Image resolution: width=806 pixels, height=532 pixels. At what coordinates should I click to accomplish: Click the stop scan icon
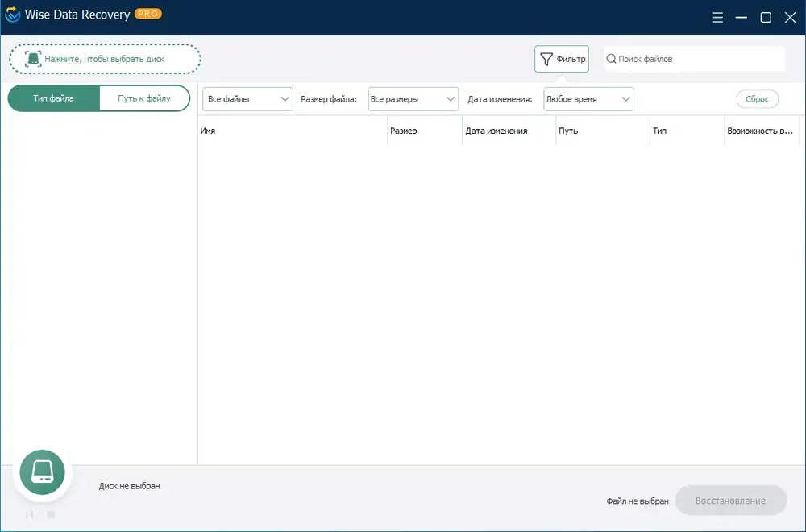click(50, 514)
